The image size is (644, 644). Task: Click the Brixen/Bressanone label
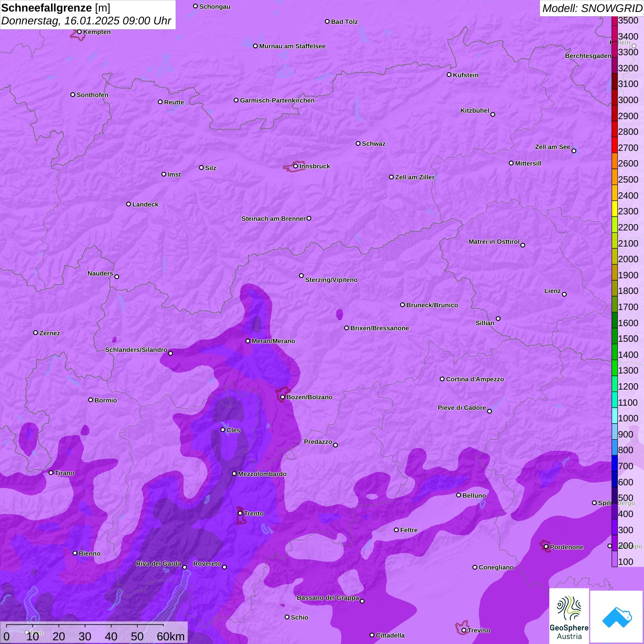[379, 328]
